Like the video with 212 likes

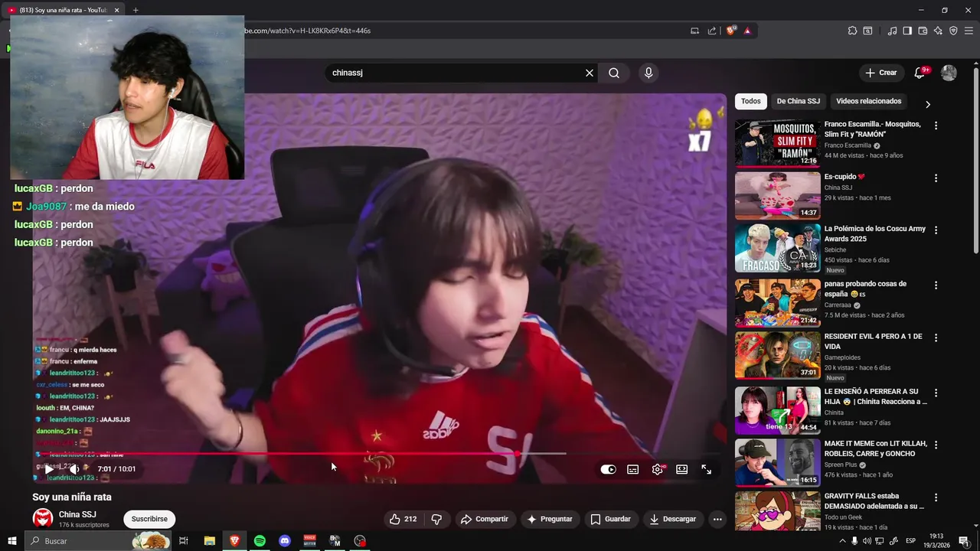click(403, 519)
